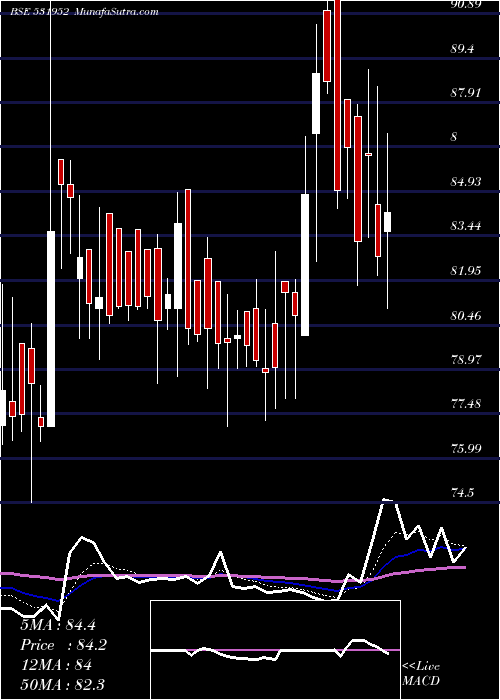500x700 pixels.
Task: Select the 74.5 price axis label
Action: click(x=462, y=493)
